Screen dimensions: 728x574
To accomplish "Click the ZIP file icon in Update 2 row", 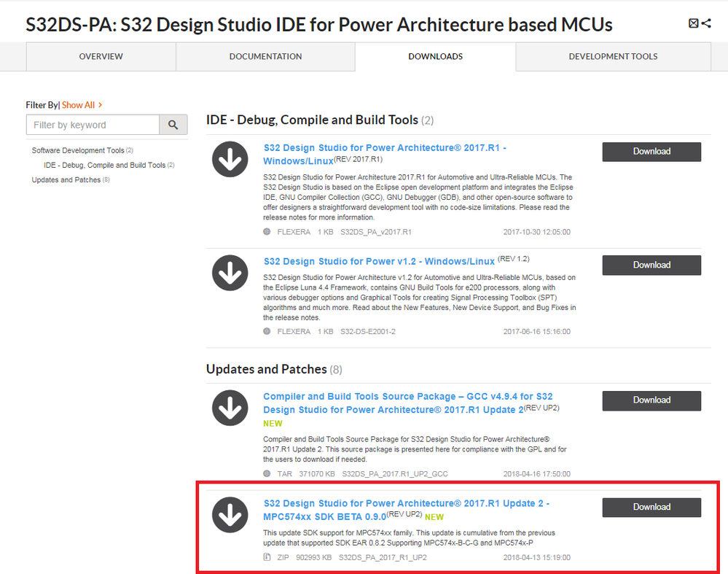I will [267, 557].
